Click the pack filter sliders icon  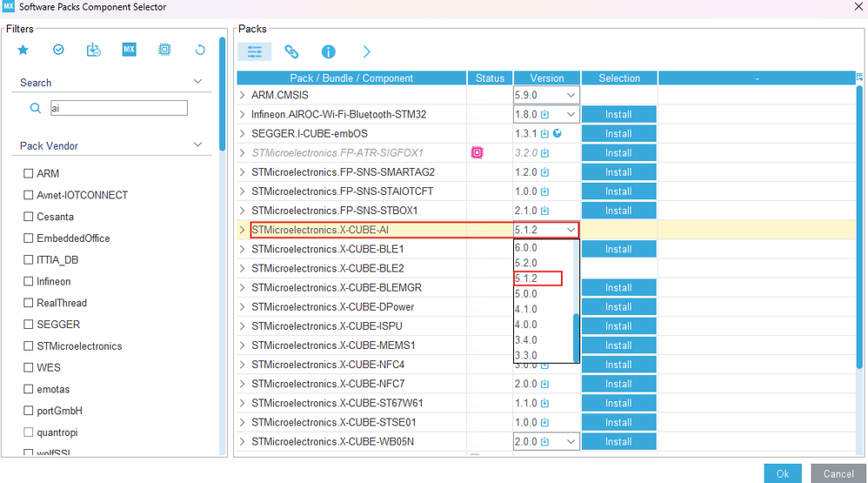tap(255, 51)
